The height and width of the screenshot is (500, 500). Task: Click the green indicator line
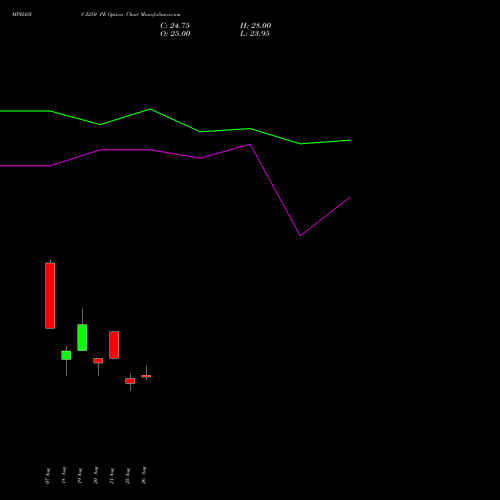(x=175, y=120)
